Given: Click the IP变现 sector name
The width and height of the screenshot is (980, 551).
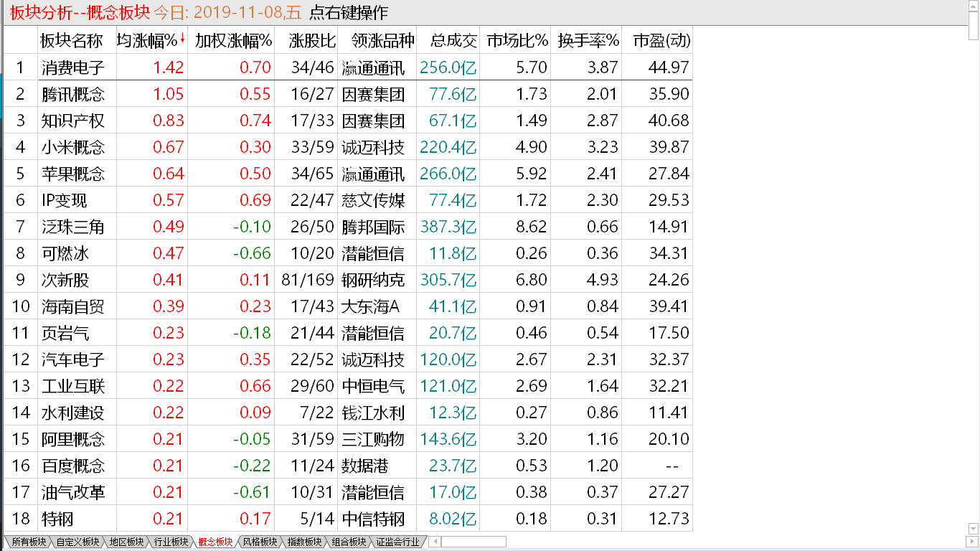Looking at the screenshot, I should point(64,200).
